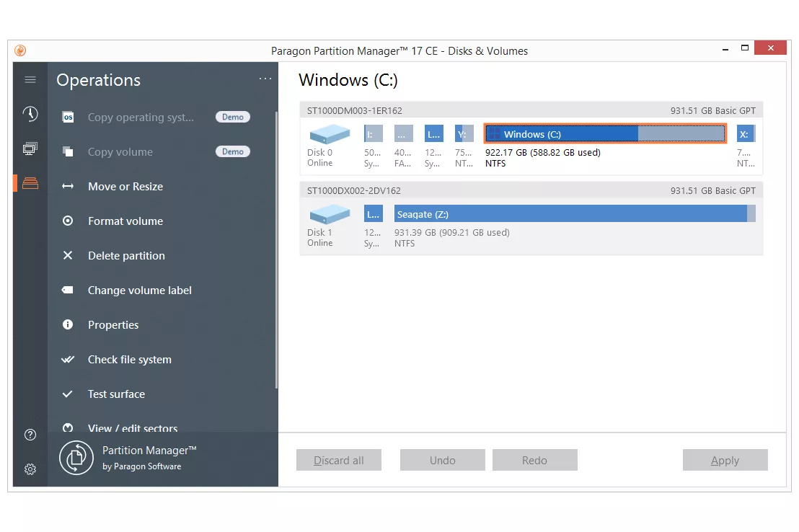Screen dimensions: 799x532
Task: Select the Disk 1 drive icon
Action: click(330, 213)
